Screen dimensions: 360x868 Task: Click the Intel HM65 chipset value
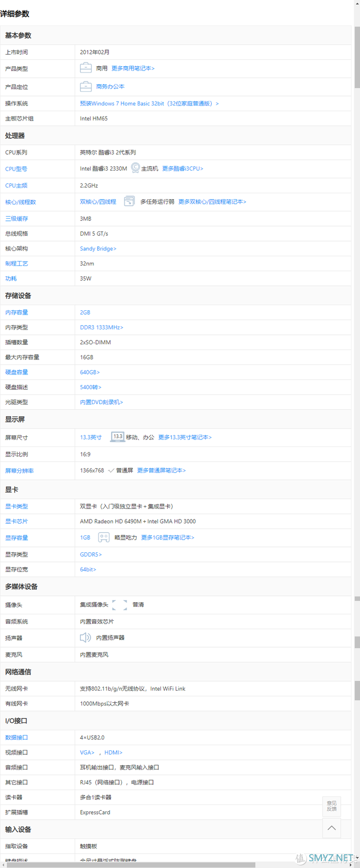(94, 119)
